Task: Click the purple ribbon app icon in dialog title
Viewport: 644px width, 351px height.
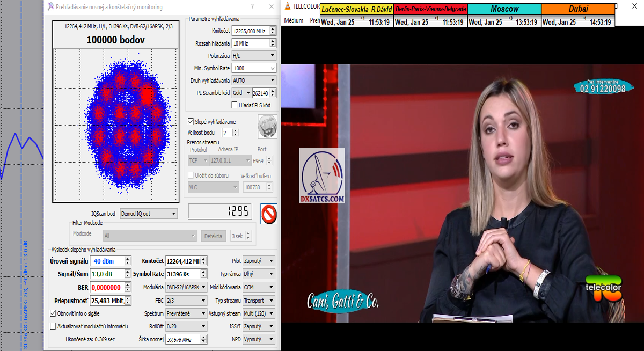Action: (50, 7)
